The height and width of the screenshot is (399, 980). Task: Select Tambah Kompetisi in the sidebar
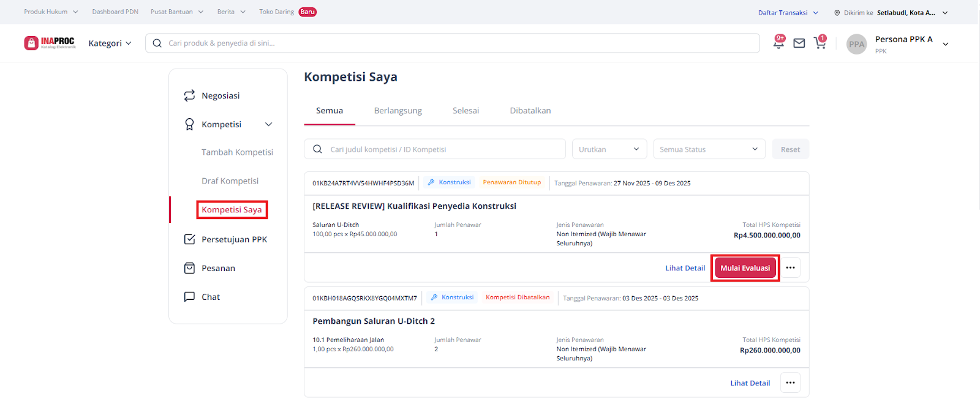pyautogui.click(x=237, y=152)
